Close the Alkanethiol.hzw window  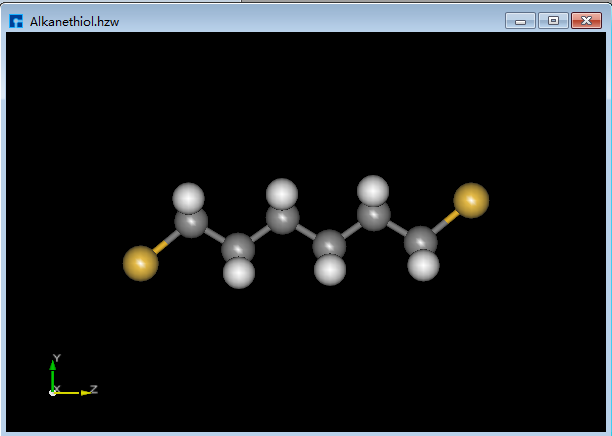point(585,20)
